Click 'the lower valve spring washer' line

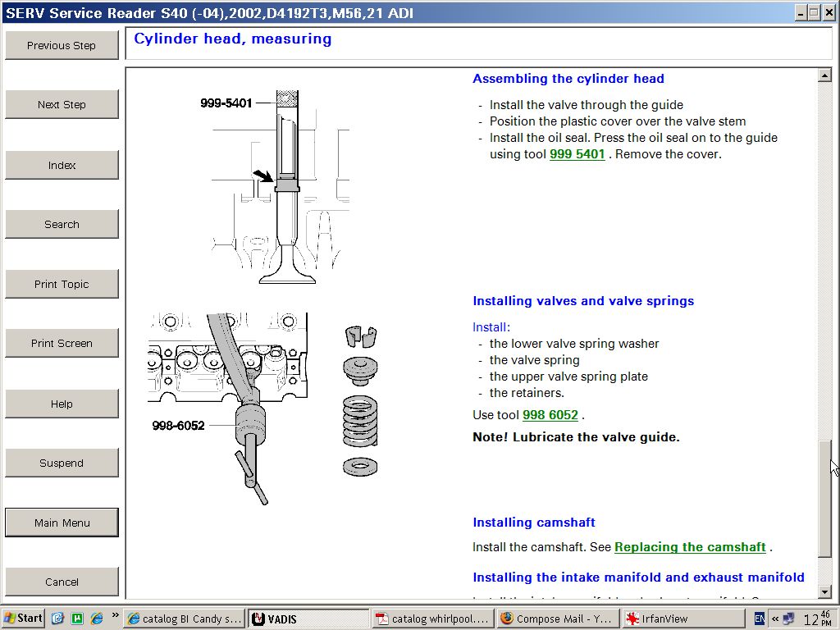(574, 344)
